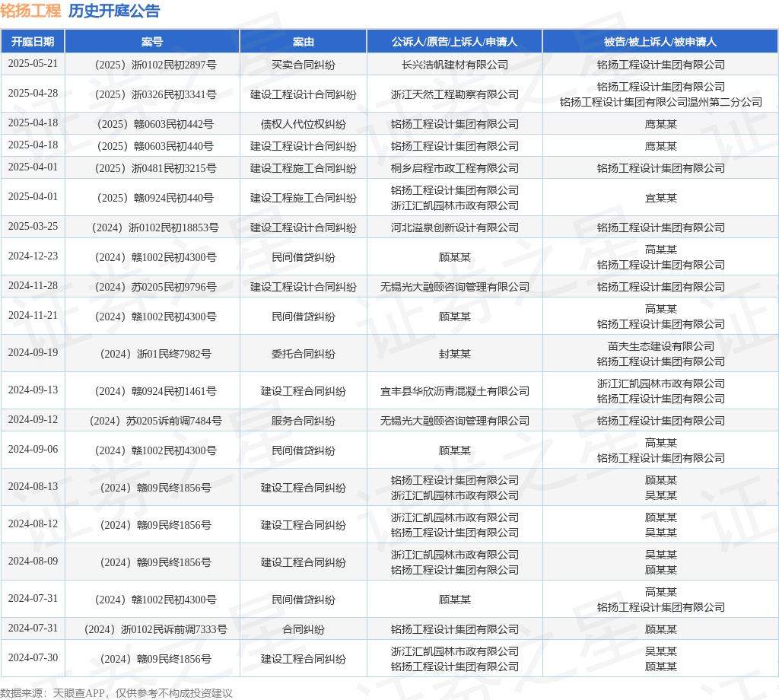Viewport: 779px width, 700px height.
Task: Click case number (2024)赣0924民初1461号
Action: pyautogui.click(x=155, y=392)
